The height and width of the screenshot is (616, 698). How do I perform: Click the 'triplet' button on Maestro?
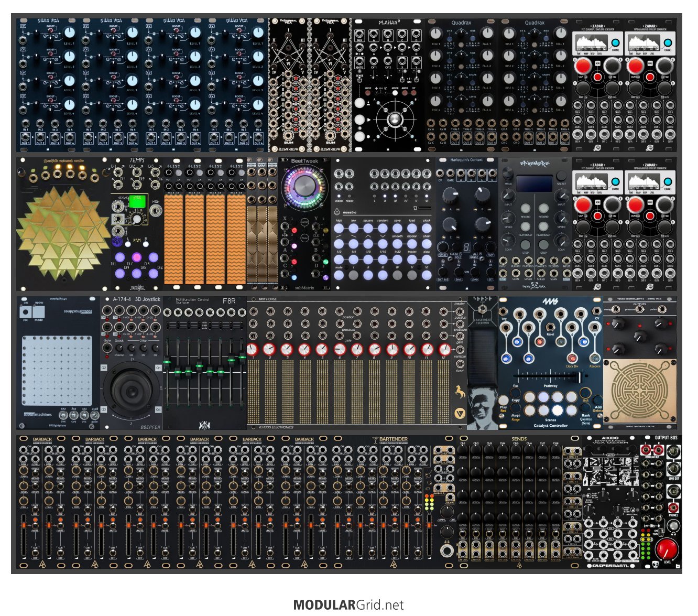click(412, 260)
